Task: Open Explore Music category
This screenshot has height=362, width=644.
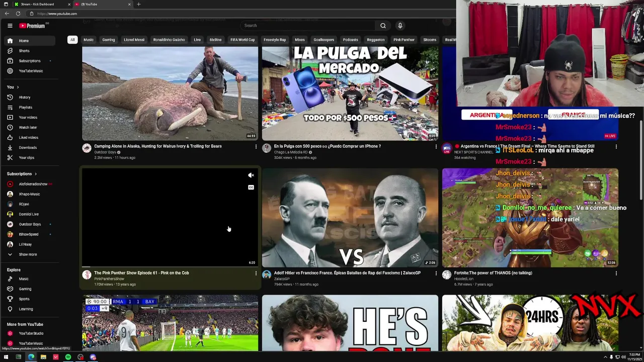Action: pyautogui.click(x=29, y=279)
